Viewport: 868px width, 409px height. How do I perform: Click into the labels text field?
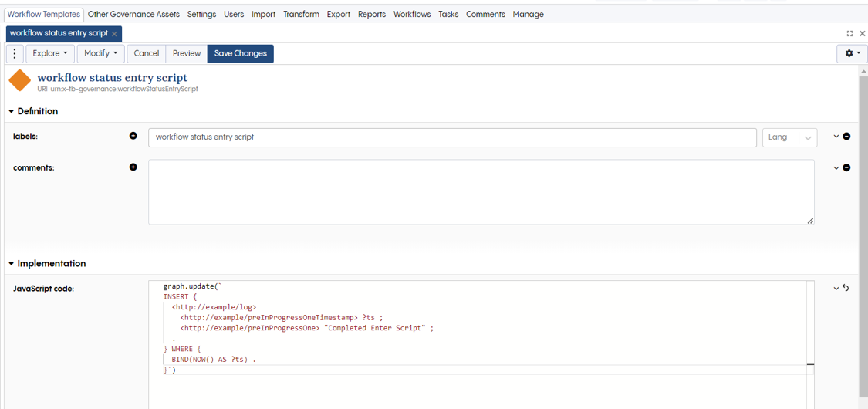pyautogui.click(x=451, y=137)
